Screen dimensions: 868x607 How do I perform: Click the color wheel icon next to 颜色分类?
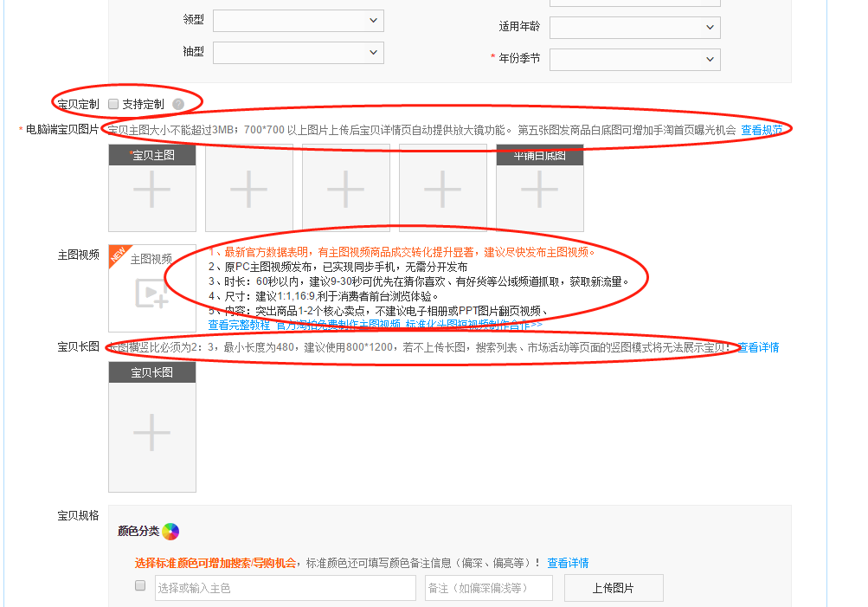click(x=170, y=532)
